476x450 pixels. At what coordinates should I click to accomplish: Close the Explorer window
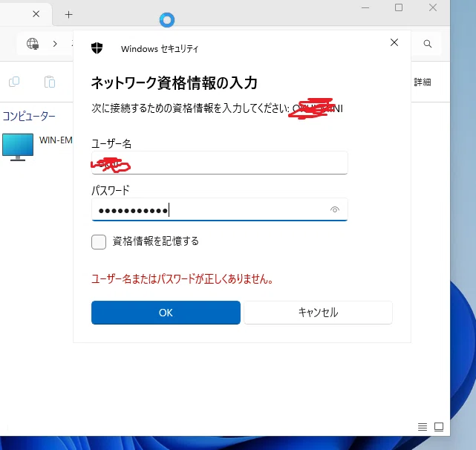pos(433,7)
